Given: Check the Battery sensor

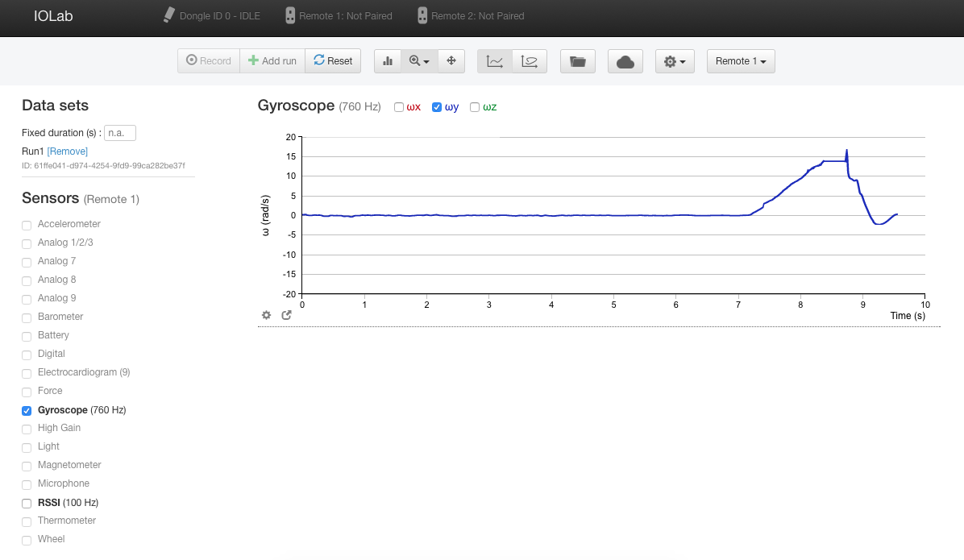Looking at the screenshot, I should tap(27, 336).
